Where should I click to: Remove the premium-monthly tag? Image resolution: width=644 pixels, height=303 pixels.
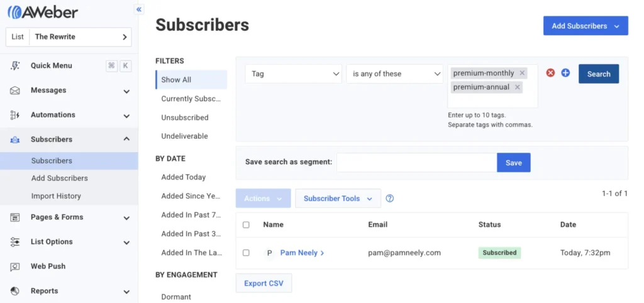point(522,73)
